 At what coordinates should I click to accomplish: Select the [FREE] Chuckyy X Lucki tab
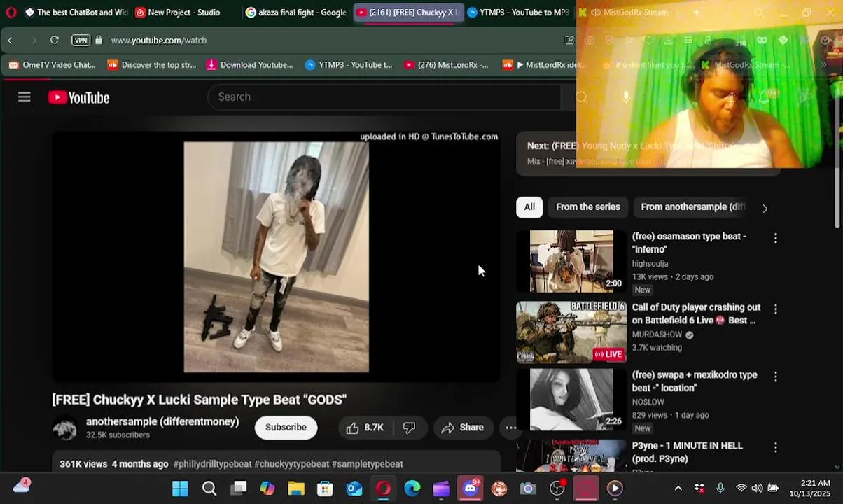tap(408, 13)
